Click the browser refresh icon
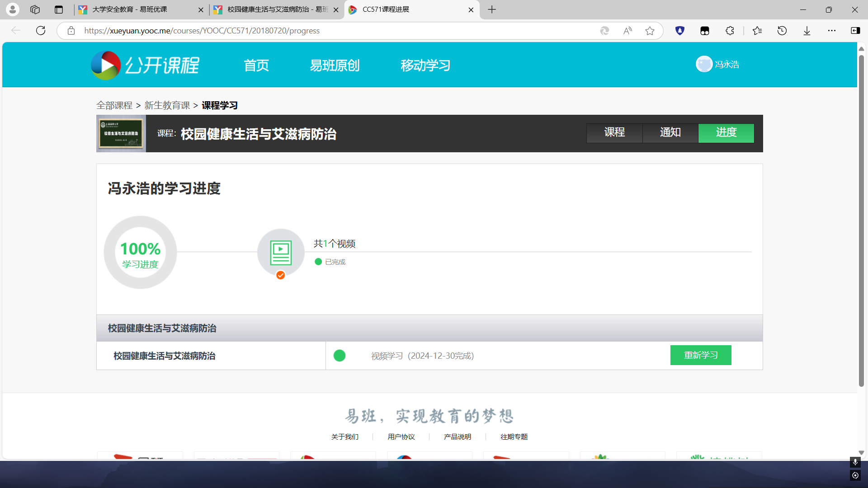 [x=41, y=31]
